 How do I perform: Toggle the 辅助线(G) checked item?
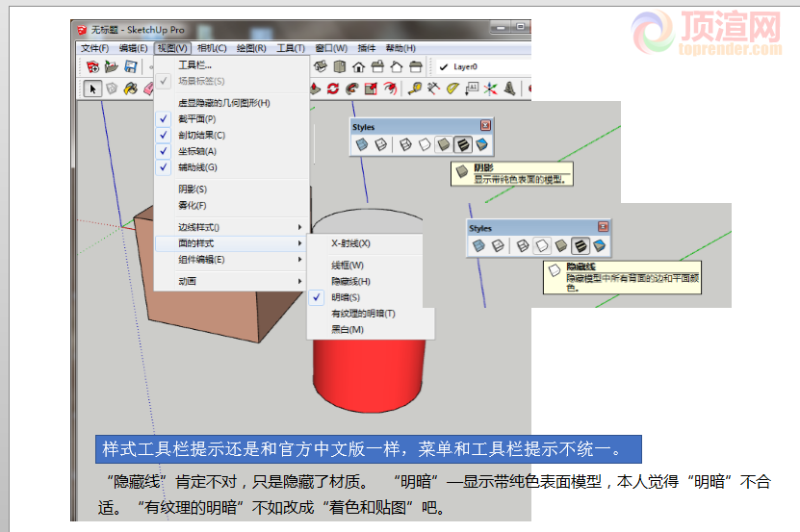(x=232, y=167)
